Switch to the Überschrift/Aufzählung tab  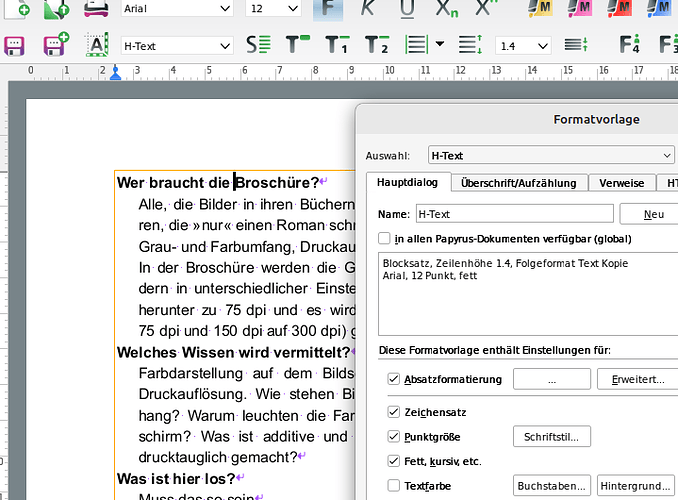pyautogui.click(x=517, y=183)
